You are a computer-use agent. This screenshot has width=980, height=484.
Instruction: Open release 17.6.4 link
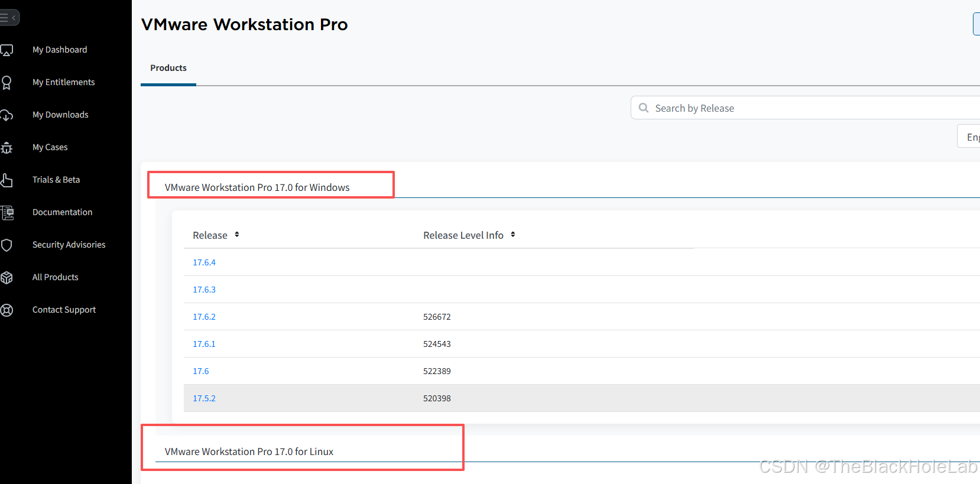pos(204,262)
